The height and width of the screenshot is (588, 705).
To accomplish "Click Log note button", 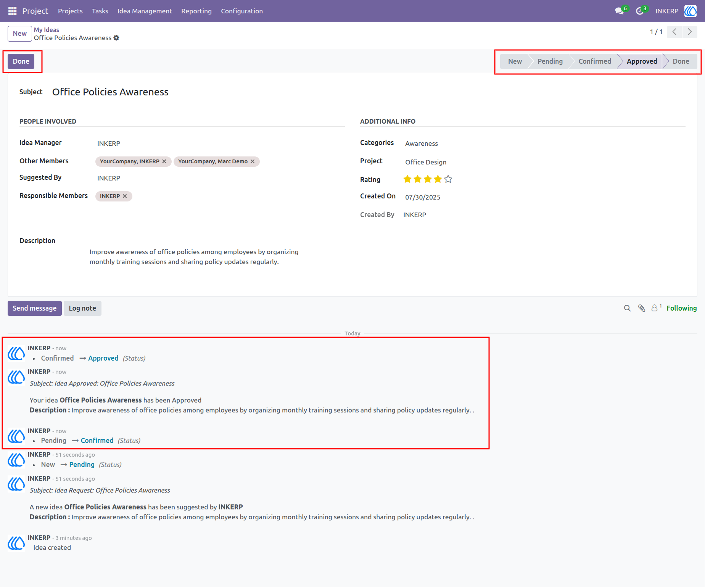I will point(82,308).
